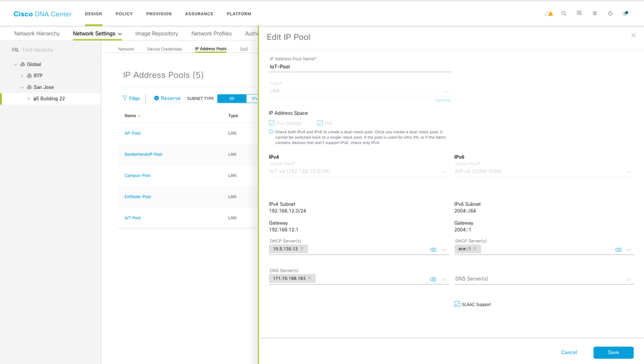Image resolution: width=644 pixels, height=364 pixels.
Task: Open the Campus-Pool link
Action: pyautogui.click(x=137, y=176)
